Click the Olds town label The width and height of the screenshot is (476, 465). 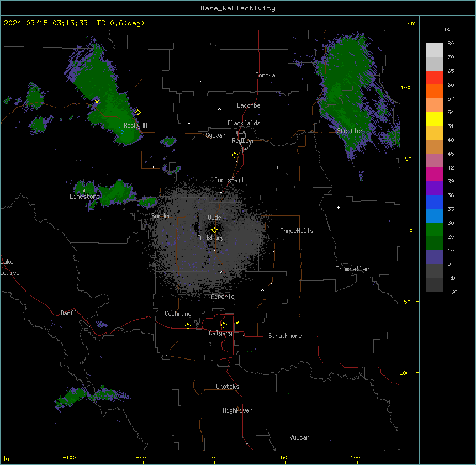pos(214,218)
